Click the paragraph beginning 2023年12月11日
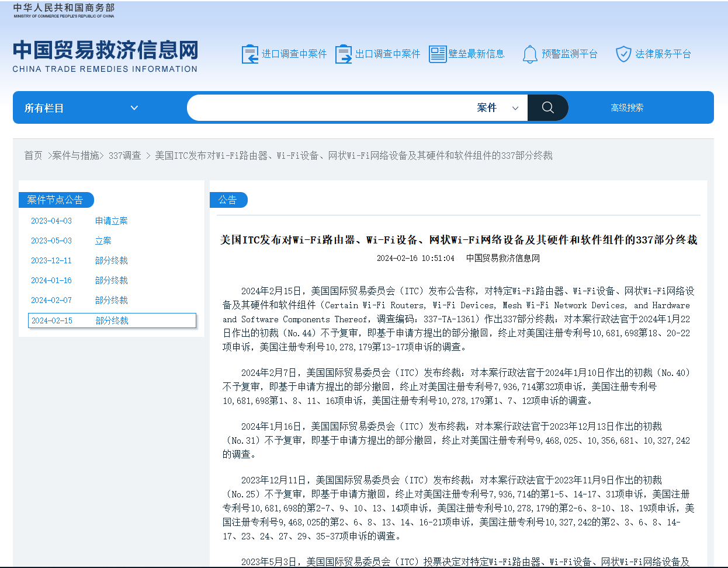The image size is (728, 568). coord(459,508)
